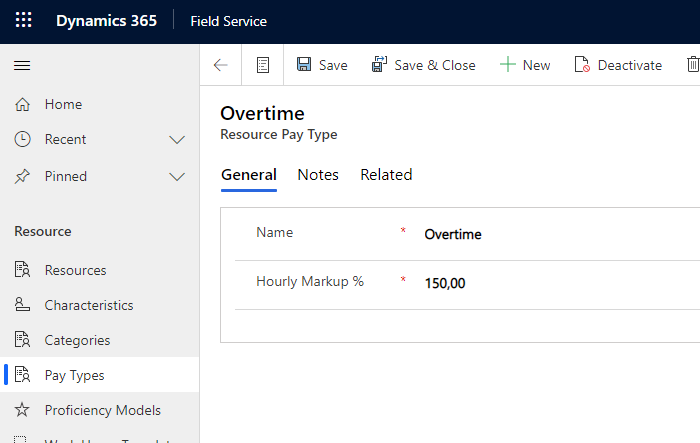
Task: Open the Related tab
Action: (386, 175)
